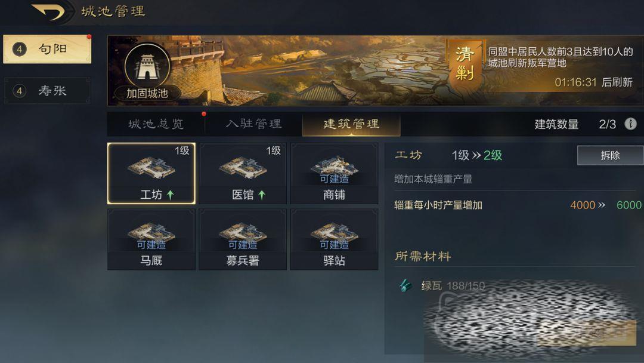Open the 加固城池 fortify city icon
This screenshot has width=644, height=363.
pyautogui.click(x=147, y=72)
